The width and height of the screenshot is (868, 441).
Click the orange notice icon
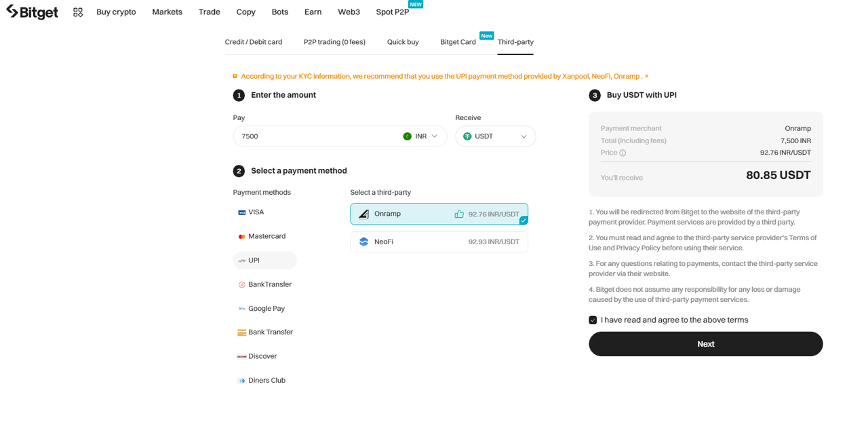click(x=235, y=76)
